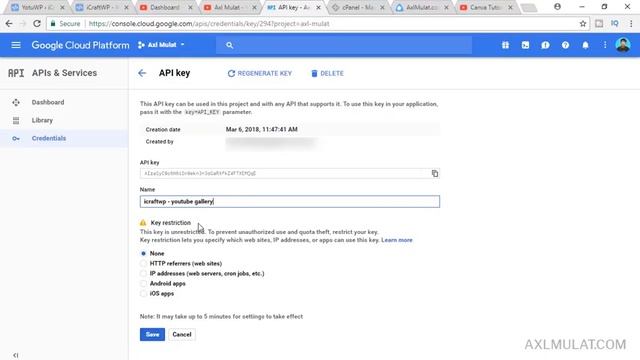The height and width of the screenshot is (360, 640).
Task: Click the Google Cloud Platform logo text
Action: [80, 45]
